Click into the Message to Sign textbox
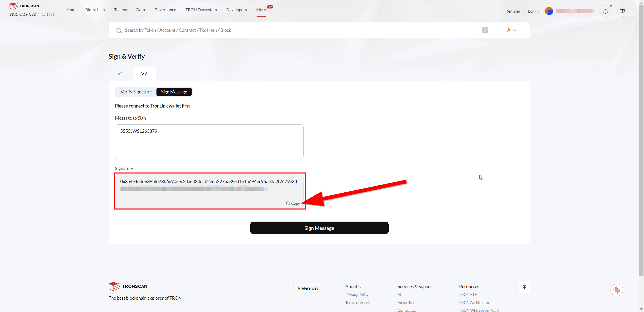 pyautogui.click(x=209, y=142)
